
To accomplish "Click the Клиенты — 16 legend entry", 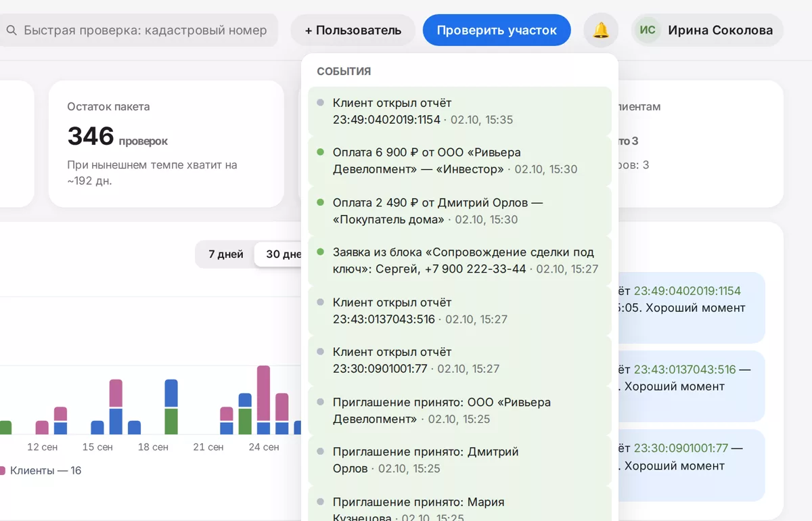I will 41,470.
